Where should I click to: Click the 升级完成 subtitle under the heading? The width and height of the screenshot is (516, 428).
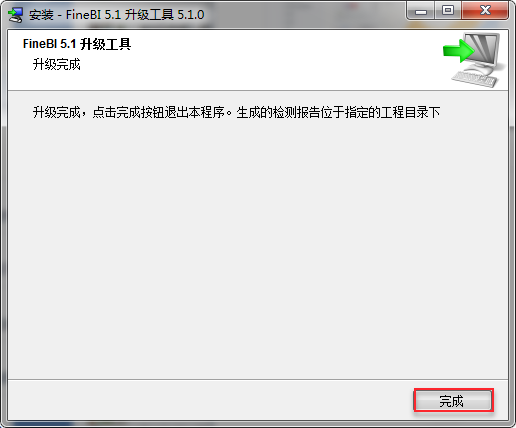(x=56, y=64)
